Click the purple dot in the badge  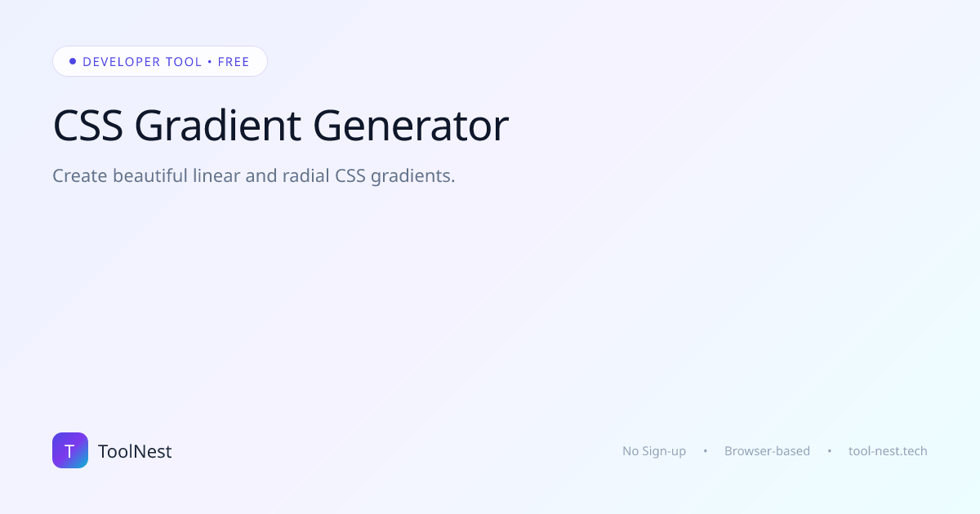coord(73,61)
